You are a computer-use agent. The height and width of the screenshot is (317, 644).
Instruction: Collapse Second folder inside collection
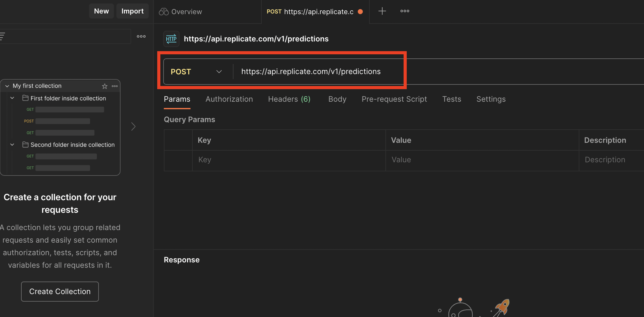(12, 145)
